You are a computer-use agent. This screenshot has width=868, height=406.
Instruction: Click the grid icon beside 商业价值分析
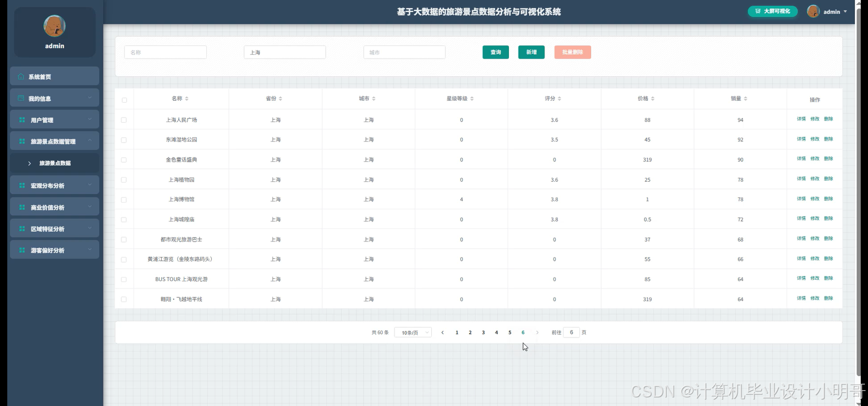[x=22, y=207]
